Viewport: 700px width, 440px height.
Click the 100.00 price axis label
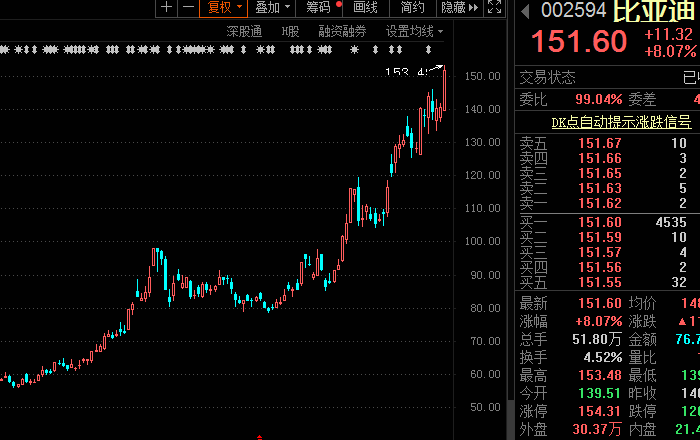pyautogui.click(x=483, y=241)
